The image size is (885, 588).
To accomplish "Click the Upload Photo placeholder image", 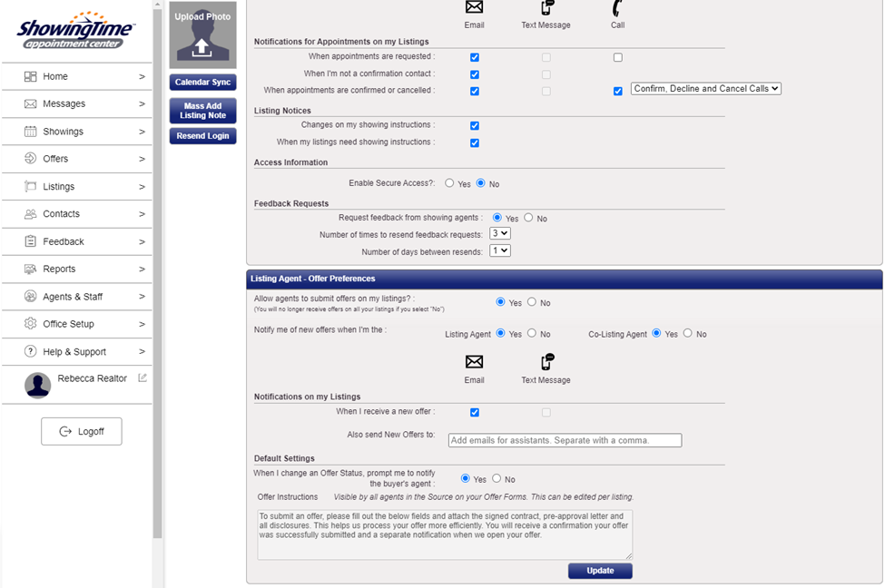I will coord(202,35).
